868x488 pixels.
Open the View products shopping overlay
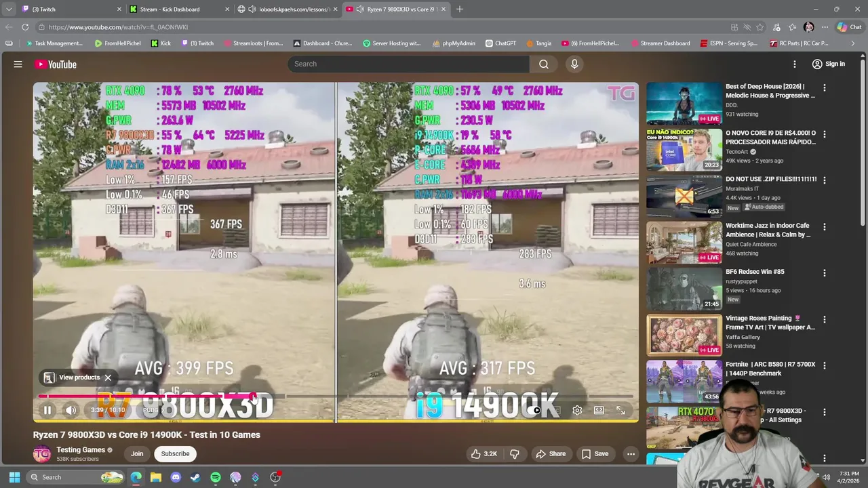73,378
